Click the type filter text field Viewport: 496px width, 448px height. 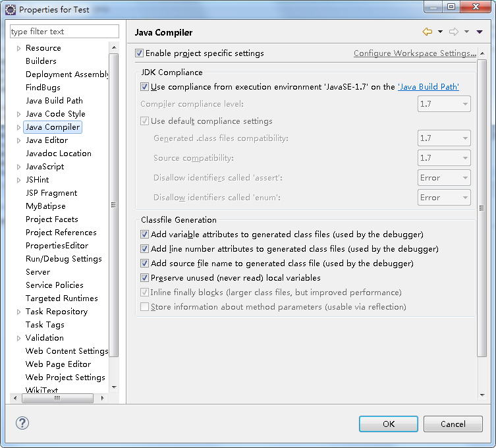pyautogui.click(x=65, y=32)
